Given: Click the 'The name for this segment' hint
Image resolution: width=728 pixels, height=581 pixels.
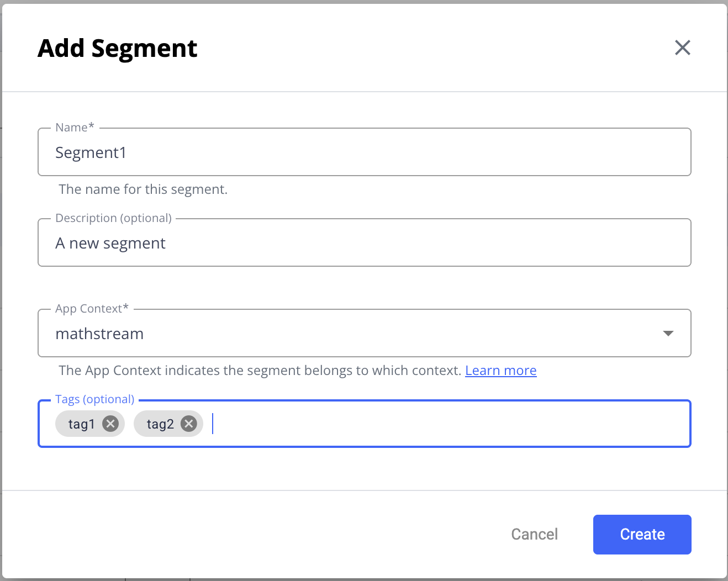Looking at the screenshot, I should pos(143,189).
